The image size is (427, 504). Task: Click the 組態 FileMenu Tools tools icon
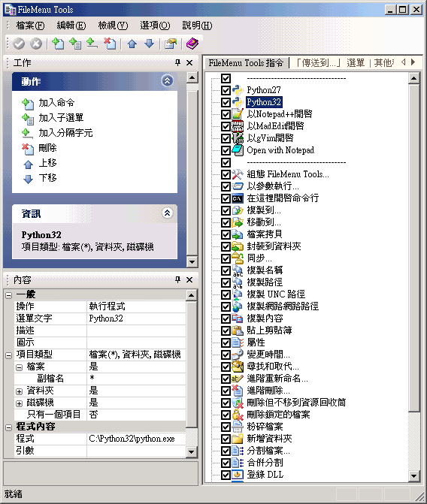tap(238, 174)
